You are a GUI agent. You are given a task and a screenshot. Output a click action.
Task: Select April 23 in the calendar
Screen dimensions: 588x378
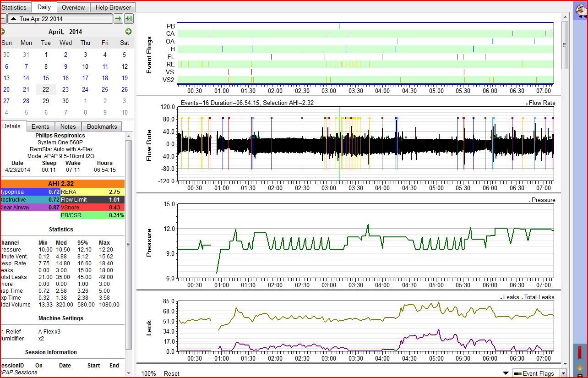click(x=65, y=89)
